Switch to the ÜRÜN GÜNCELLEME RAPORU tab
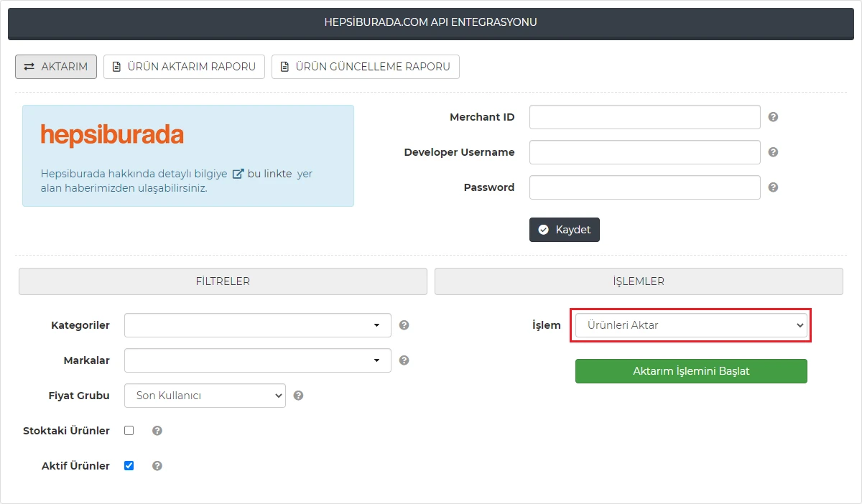The width and height of the screenshot is (862, 504). (x=365, y=66)
